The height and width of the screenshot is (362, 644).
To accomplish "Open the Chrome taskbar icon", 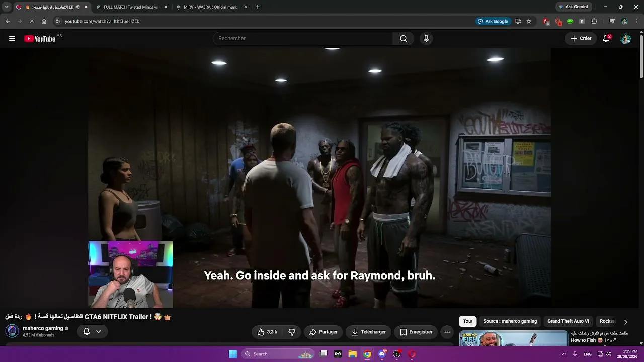I will click(367, 354).
